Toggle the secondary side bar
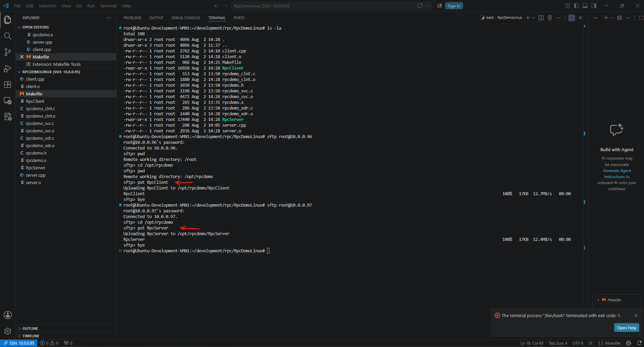The width and height of the screenshot is (644, 347). 594,6
